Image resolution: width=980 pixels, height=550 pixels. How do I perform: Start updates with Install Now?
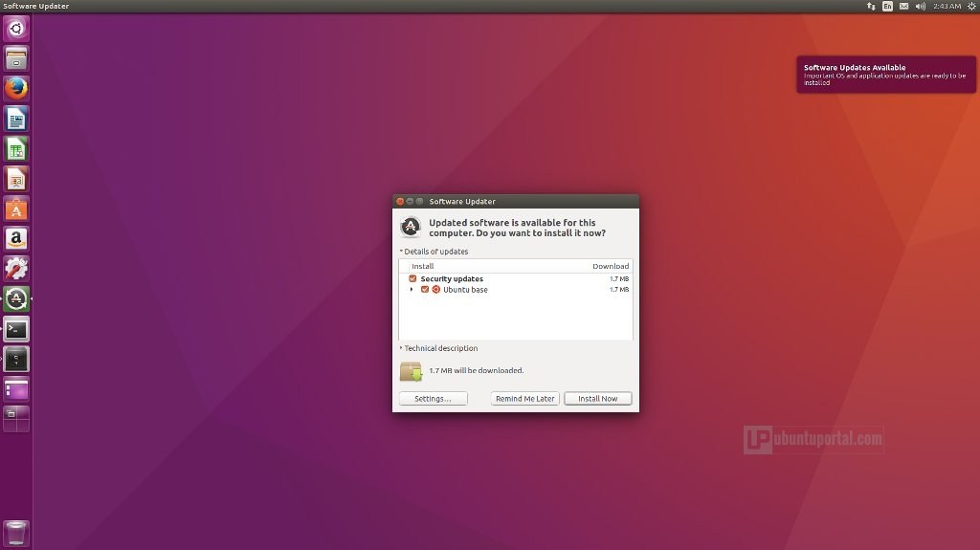[597, 399]
